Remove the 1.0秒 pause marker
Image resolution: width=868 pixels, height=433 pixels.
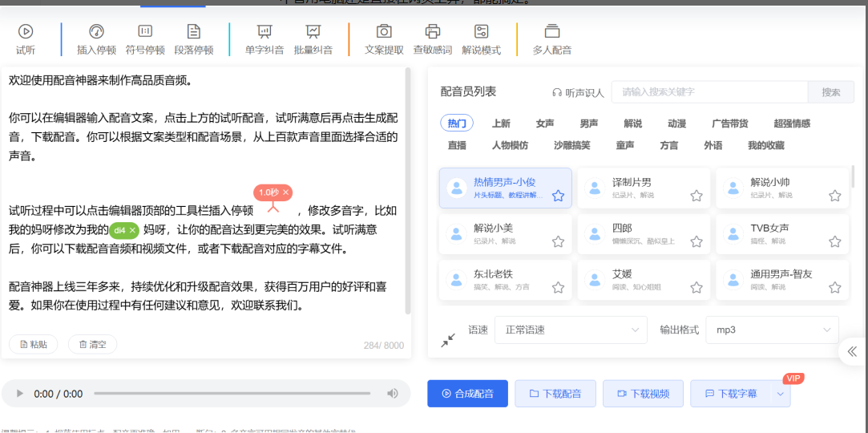[285, 192]
